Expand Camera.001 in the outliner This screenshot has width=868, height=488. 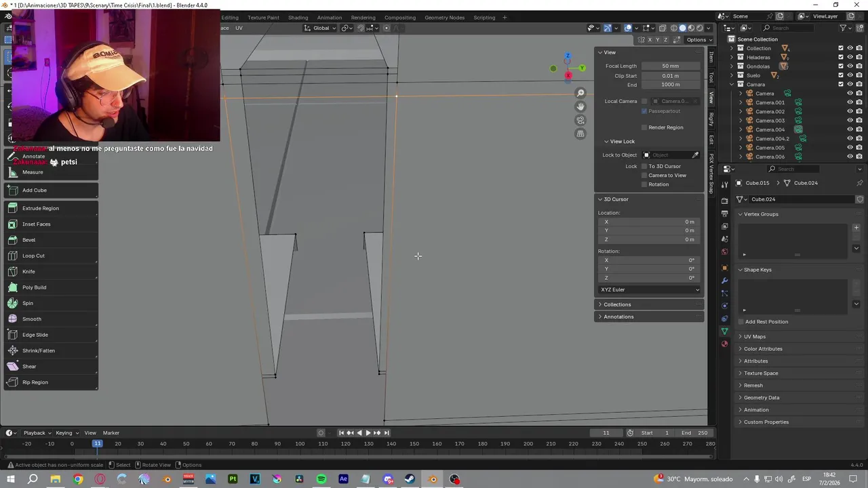[x=741, y=102]
